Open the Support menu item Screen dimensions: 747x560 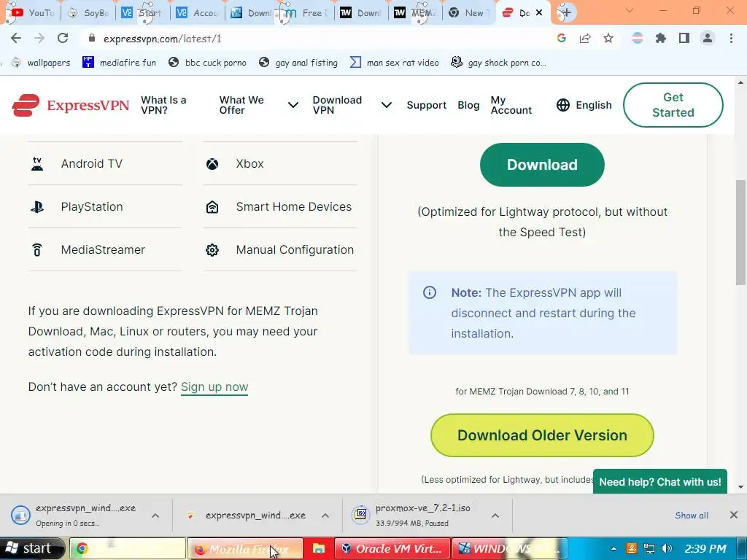[426, 105]
